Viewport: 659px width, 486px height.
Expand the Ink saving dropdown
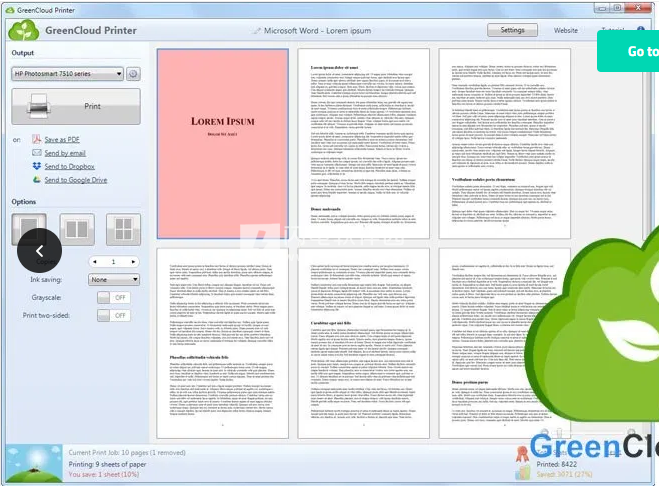tap(114, 280)
